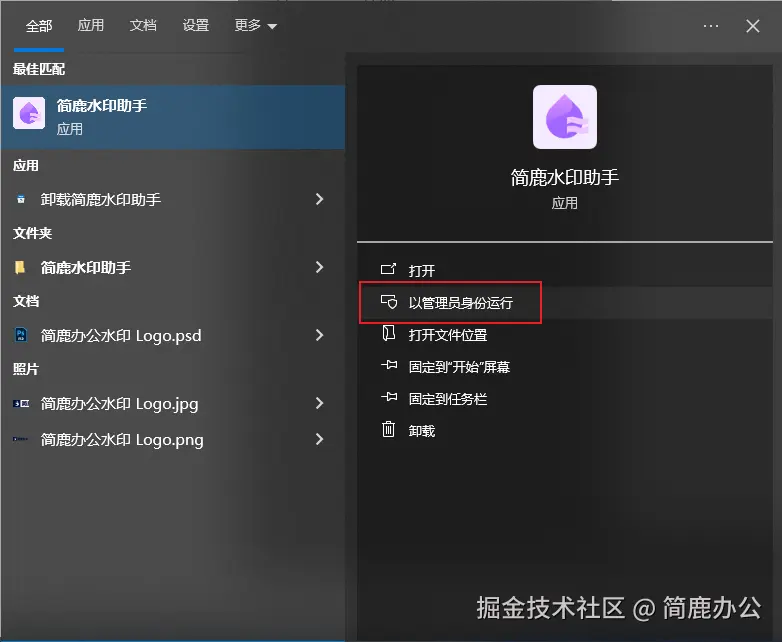Click the pin icon beside 固定到任务栏
Viewport: 782px width, 642px height.
coord(389,398)
